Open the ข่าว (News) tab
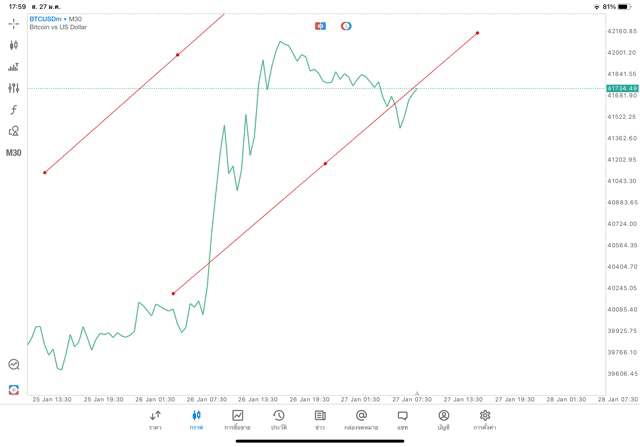640x447 pixels. 320,419
